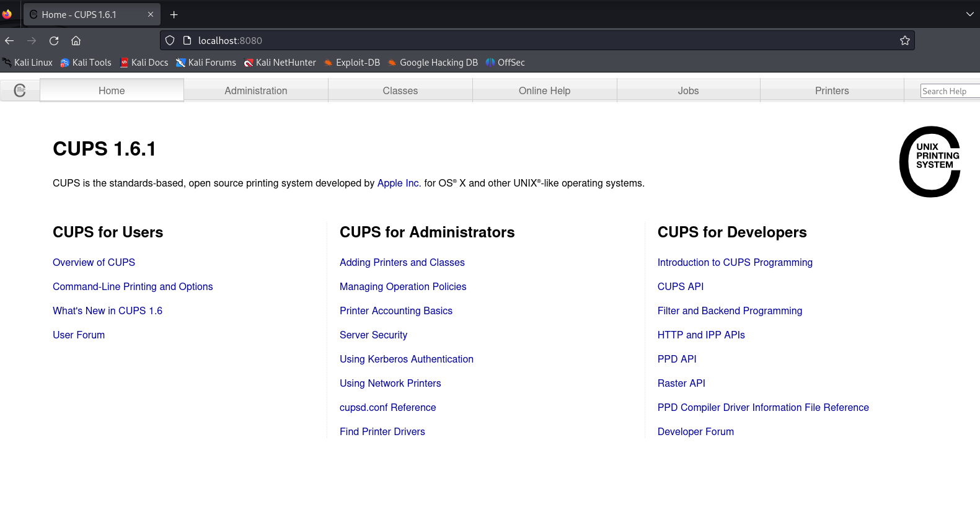Follow the cupsd.conf Reference link
This screenshot has width=980, height=520.
point(387,408)
